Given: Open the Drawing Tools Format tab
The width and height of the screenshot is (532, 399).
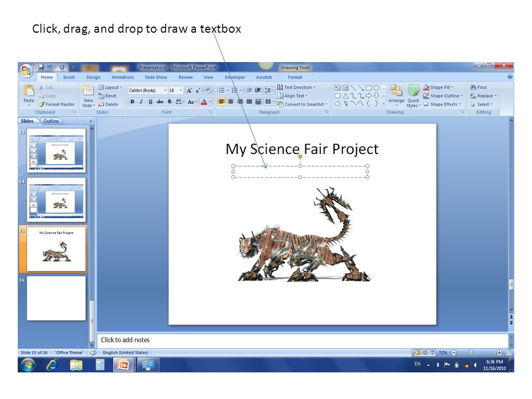Looking at the screenshot, I should point(295,78).
